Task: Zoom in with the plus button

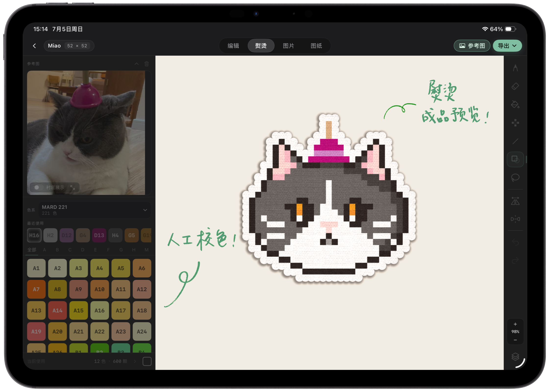Action: tap(515, 324)
